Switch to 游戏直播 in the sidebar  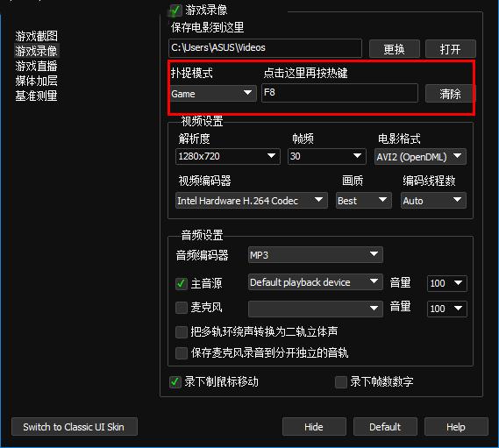36,66
